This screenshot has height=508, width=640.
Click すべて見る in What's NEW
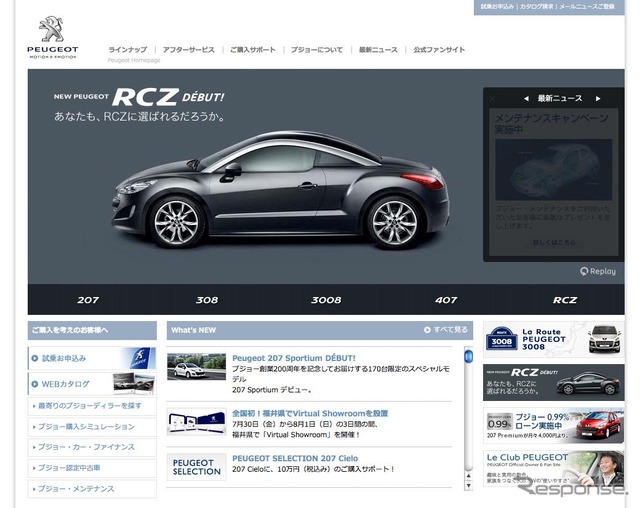(x=446, y=329)
